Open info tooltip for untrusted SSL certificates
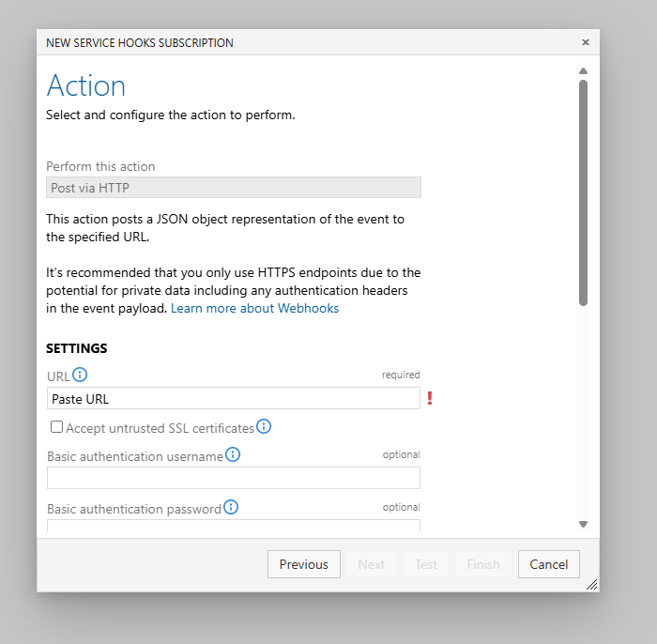 (264, 426)
